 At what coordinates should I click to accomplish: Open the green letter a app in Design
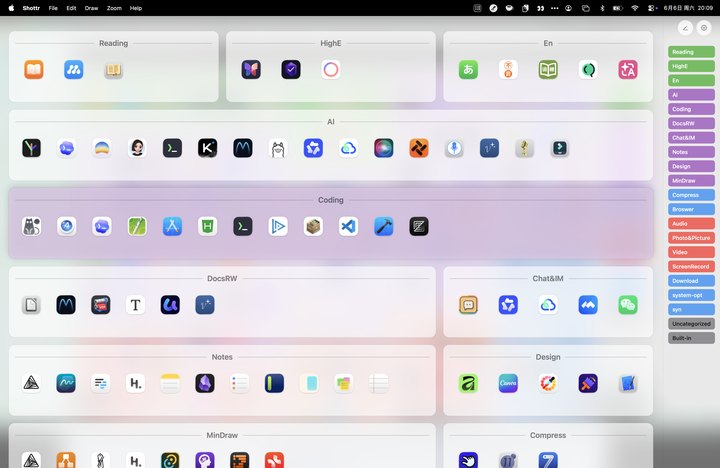point(468,383)
